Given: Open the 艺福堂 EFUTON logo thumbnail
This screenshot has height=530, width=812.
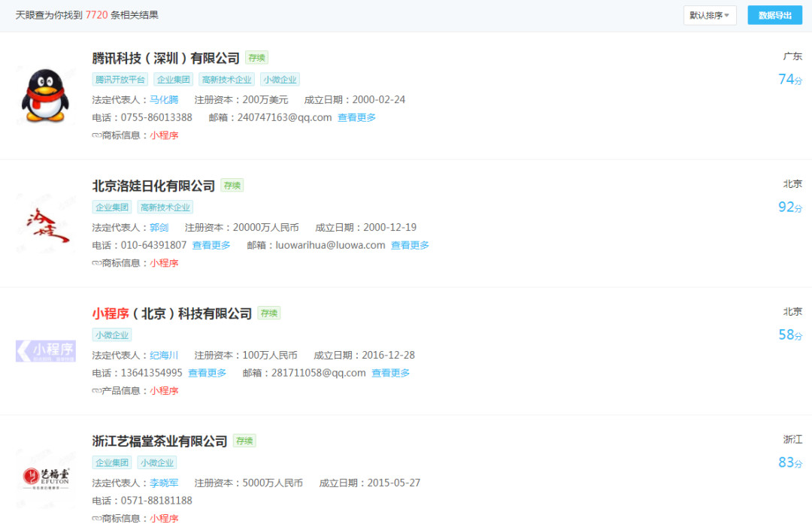Looking at the screenshot, I should point(46,479).
